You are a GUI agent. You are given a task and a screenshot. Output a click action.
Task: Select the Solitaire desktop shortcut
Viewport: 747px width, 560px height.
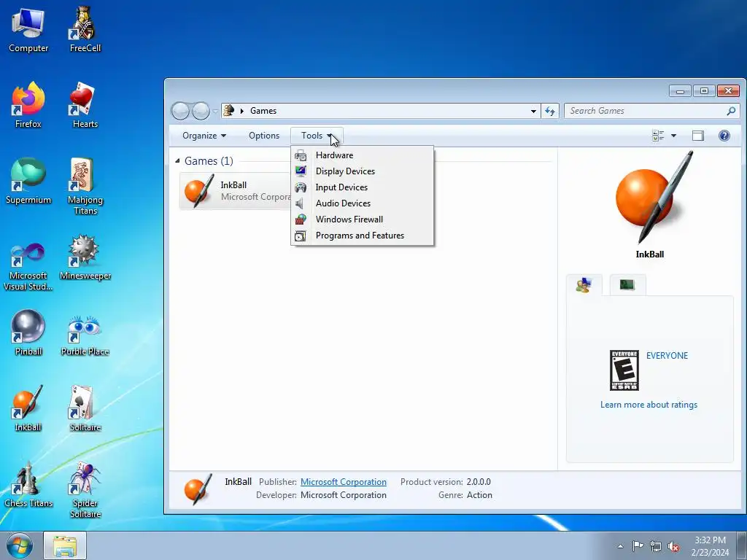(x=85, y=408)
